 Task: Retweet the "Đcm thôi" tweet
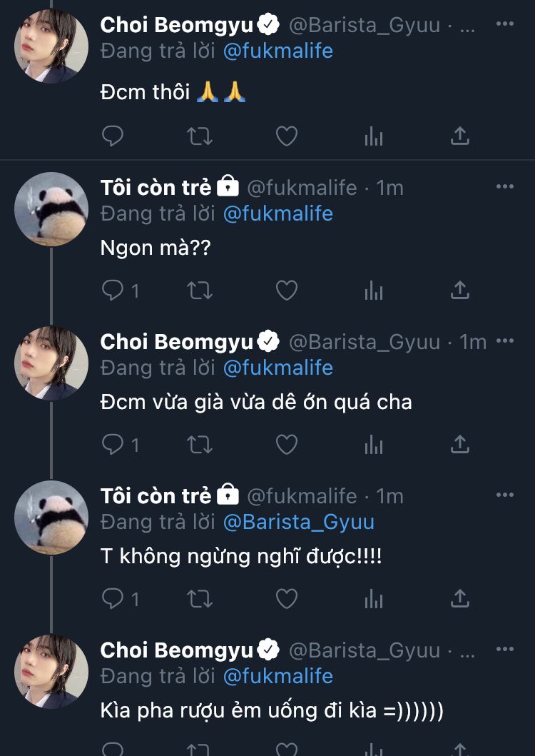point(200,136)
